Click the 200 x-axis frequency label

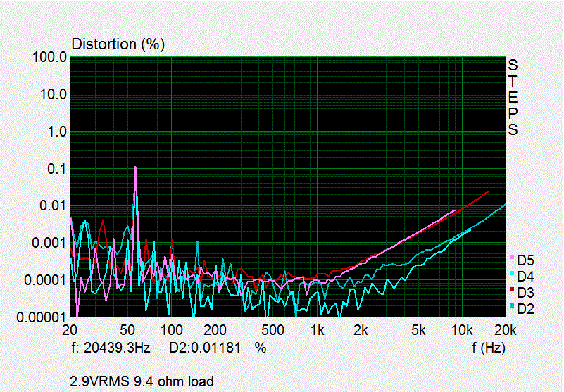pyautogui.click(x=215, y=330)
